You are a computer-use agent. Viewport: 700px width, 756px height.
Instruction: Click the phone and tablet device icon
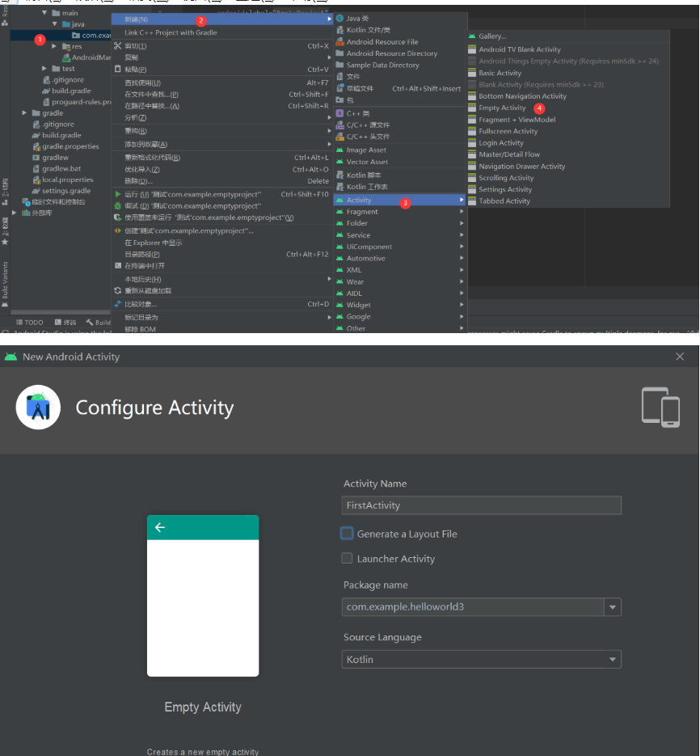pyautogui.click(x=660, y=408)
